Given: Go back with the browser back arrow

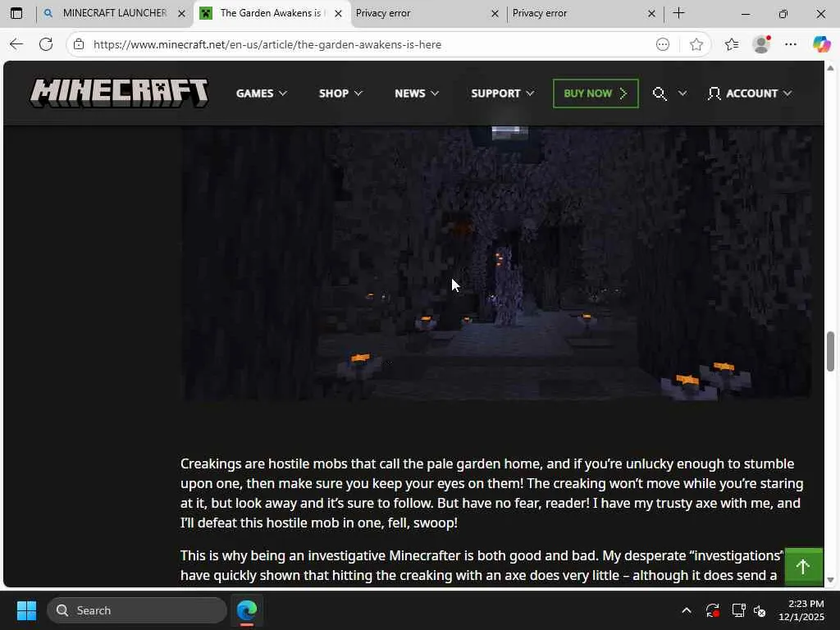Looking at the screenshot, I should 16,44.
